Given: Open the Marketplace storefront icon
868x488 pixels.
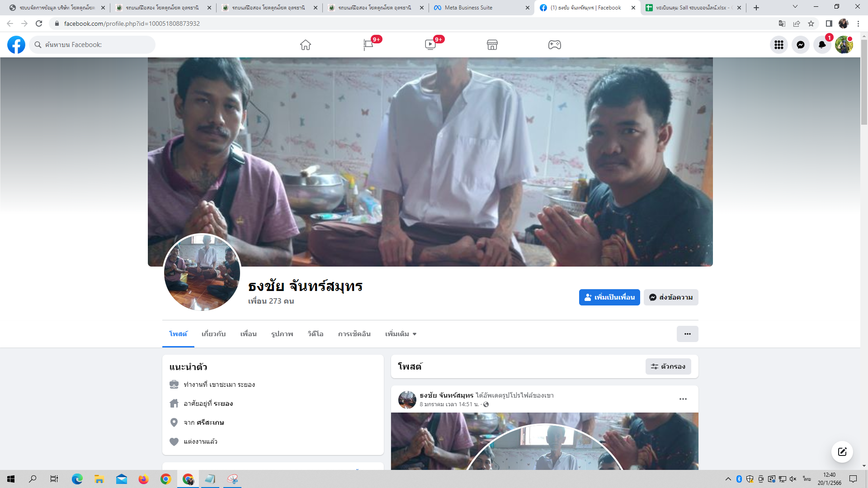Looking at the screenshot, I should (x=492, y=45).
